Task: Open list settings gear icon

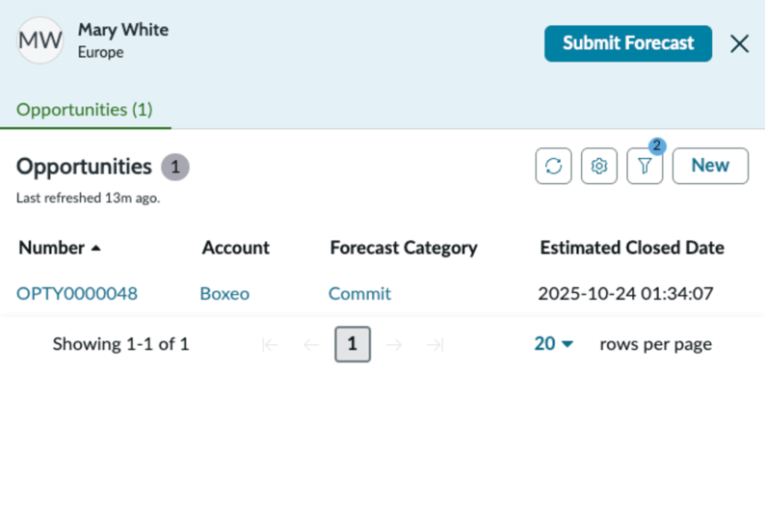Action: [x=599, y=166]
